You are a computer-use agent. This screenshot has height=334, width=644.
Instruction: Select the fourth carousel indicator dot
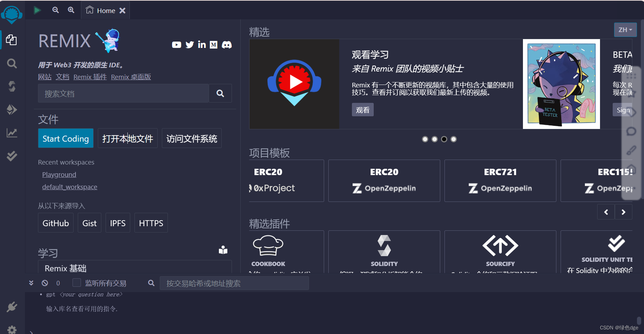coord(454,139)
